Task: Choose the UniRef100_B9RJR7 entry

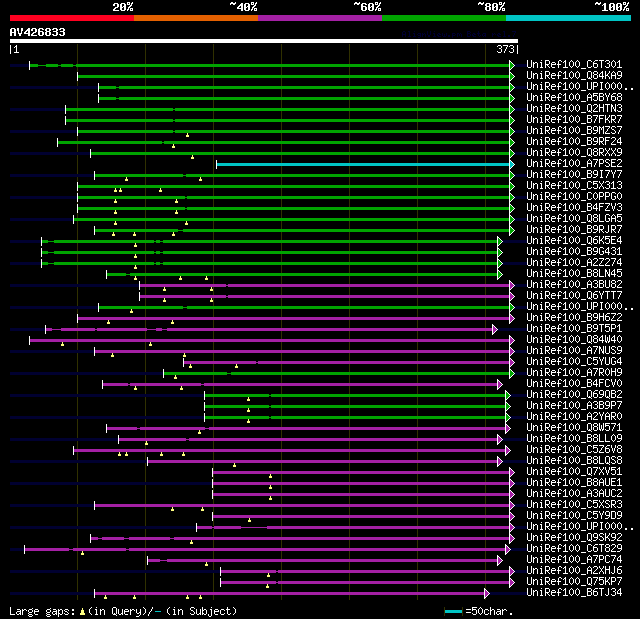Action: click(574, 230)
